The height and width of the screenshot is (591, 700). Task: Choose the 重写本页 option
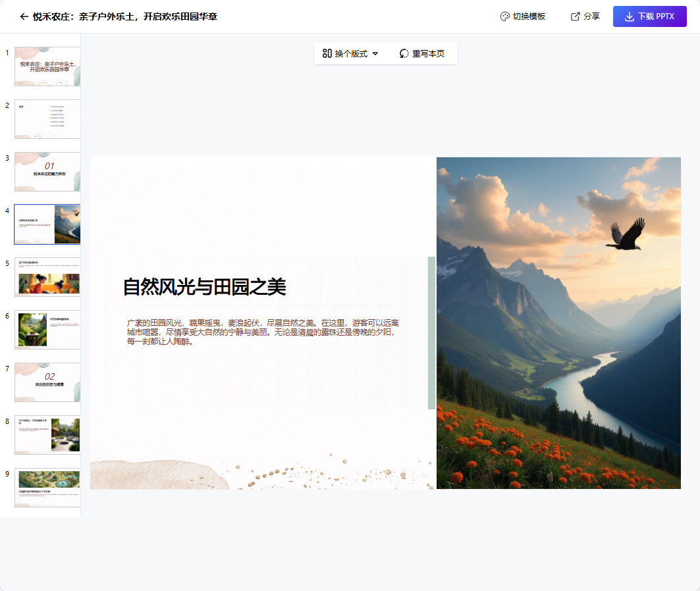428,54
